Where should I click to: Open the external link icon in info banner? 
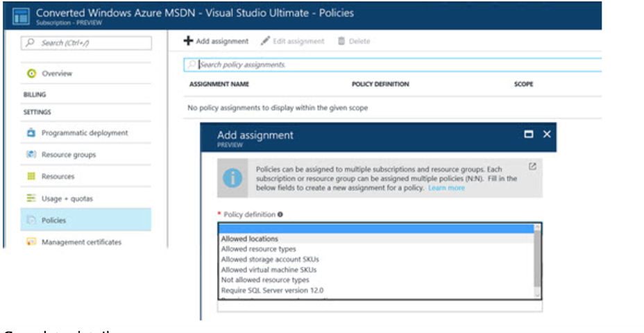(x=532, y=166)
